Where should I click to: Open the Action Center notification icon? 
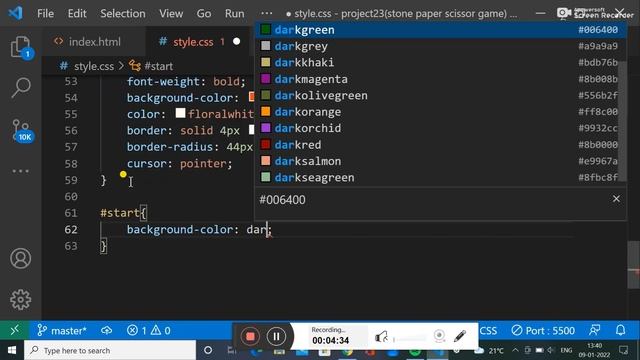coord(624,350)
